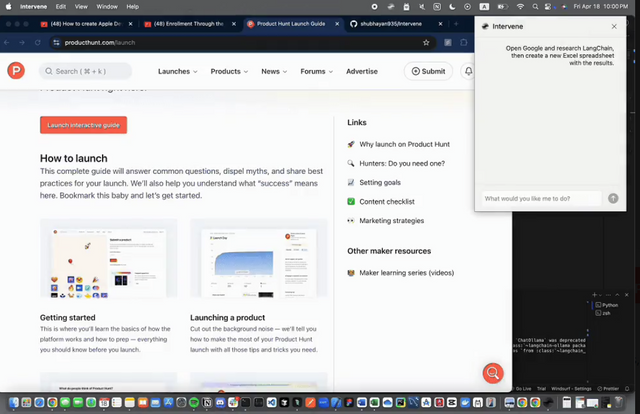Open the Getting started thumbnail

(109, 260)
